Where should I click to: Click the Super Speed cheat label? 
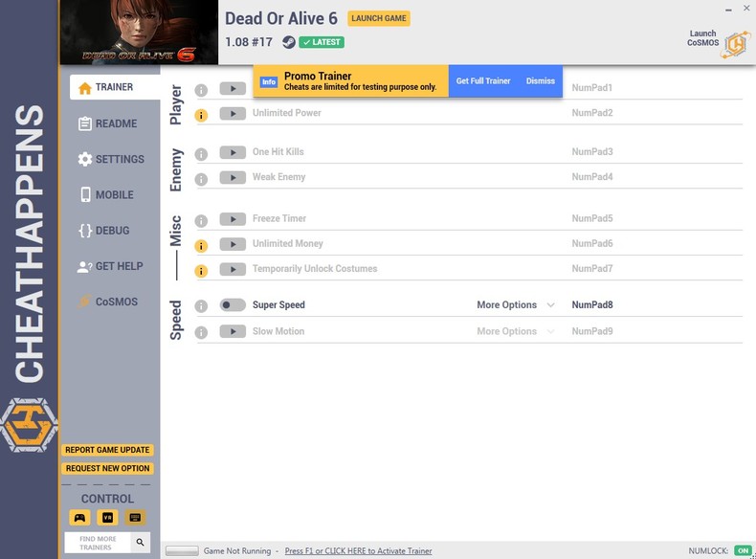(278, 304)
